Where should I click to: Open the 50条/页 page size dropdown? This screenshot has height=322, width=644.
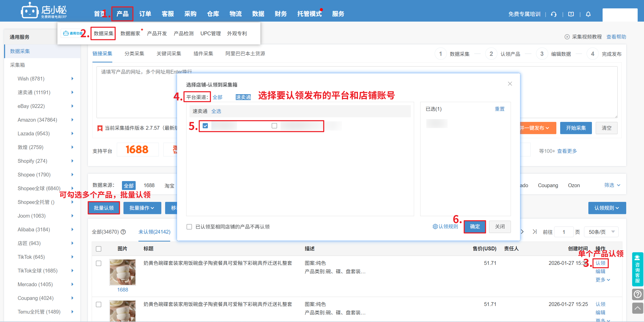click(601, 232)
